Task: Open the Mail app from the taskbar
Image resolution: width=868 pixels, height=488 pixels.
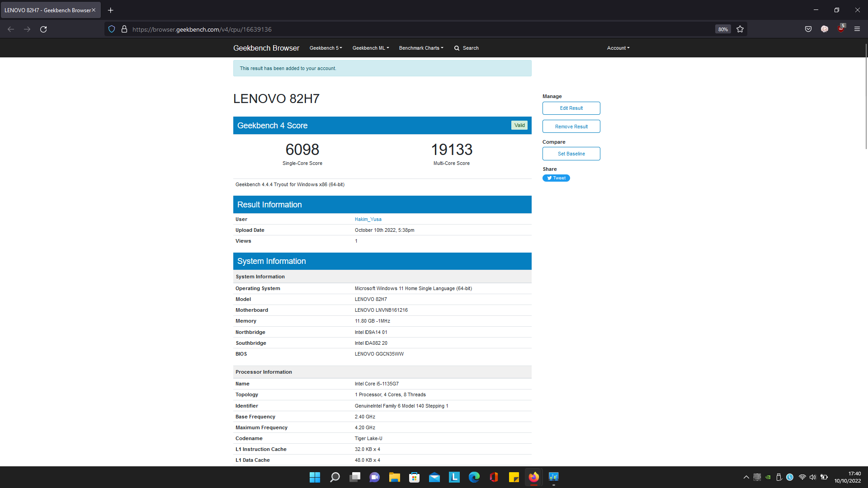Action: 434,477
